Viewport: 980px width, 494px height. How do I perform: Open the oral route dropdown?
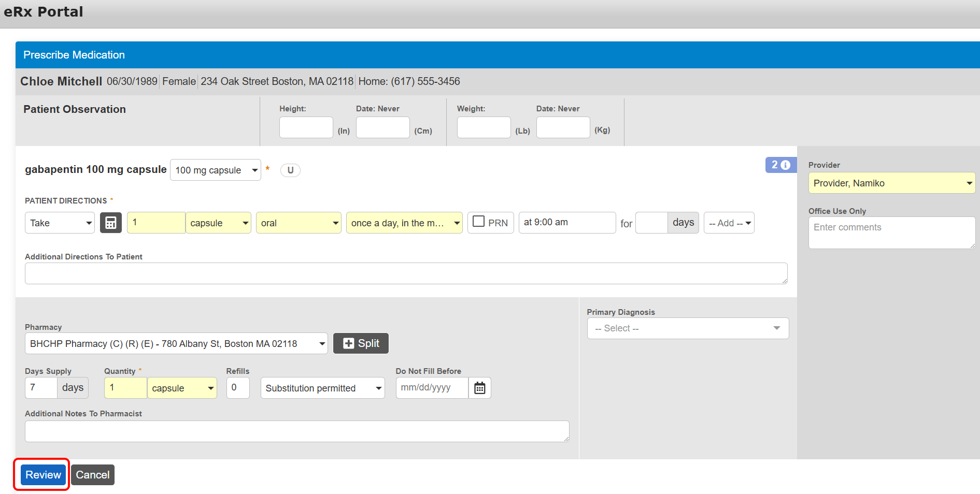click(299, 223)
